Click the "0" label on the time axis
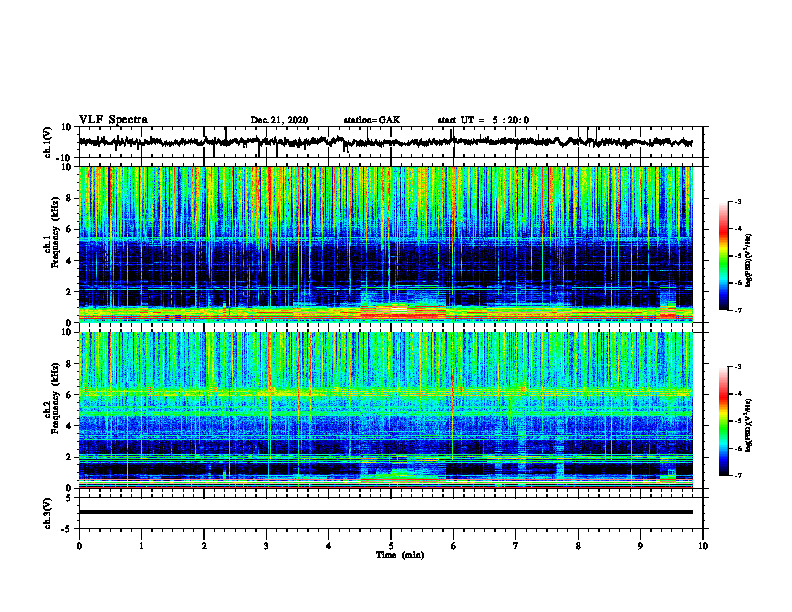This screenshot has height=612, width=792. click(x=79, y=546)
